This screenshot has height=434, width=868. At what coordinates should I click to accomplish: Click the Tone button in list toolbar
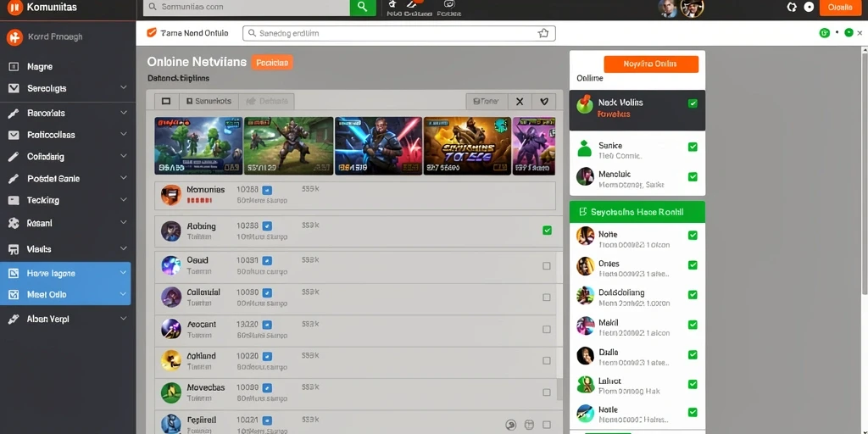487,102
